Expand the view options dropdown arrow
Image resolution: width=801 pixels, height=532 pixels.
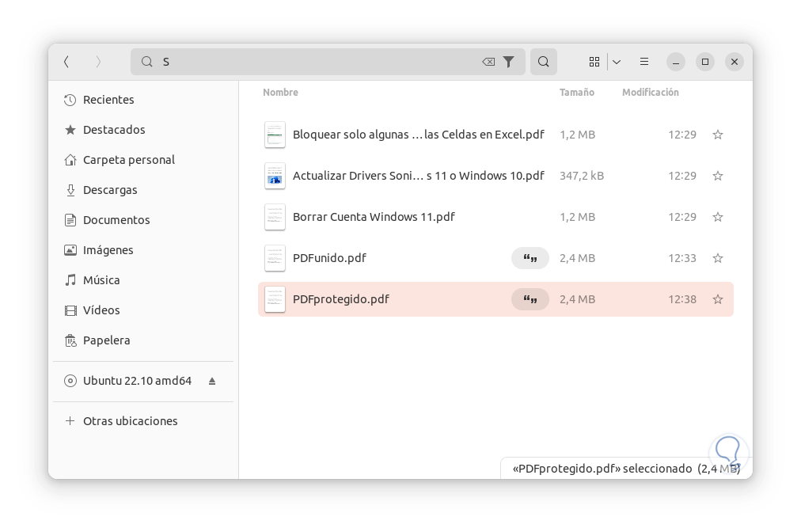click(617, 62)
